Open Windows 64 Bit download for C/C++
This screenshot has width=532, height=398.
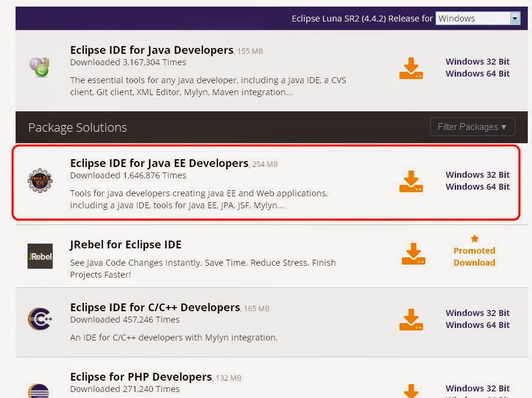tap(477, 324)
